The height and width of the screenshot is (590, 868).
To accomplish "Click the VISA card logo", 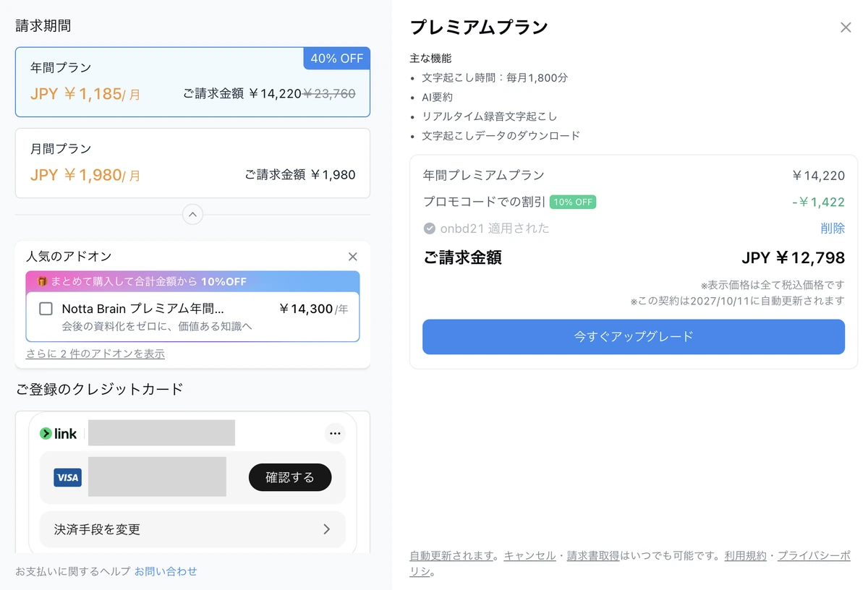I will (67, 477).
